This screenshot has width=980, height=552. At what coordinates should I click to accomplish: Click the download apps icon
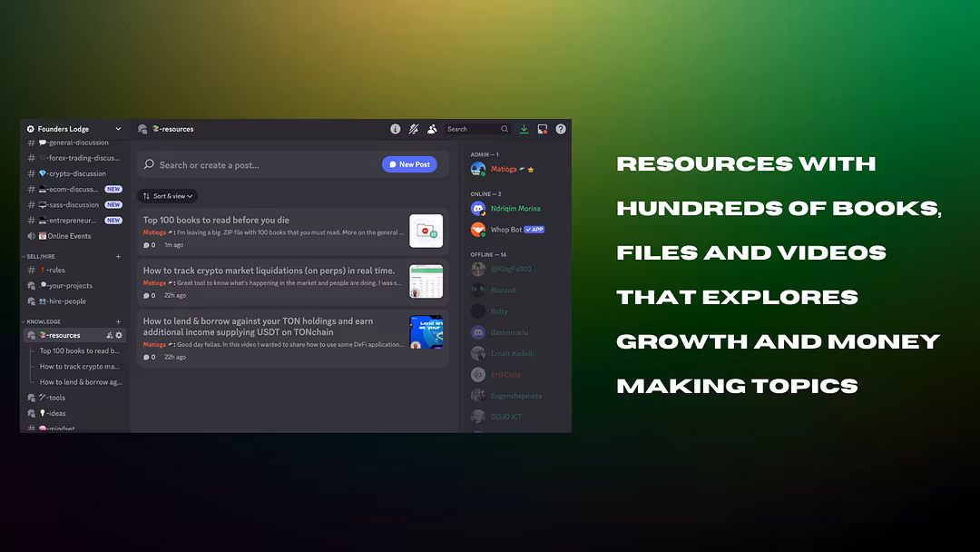tap(524, 129)
